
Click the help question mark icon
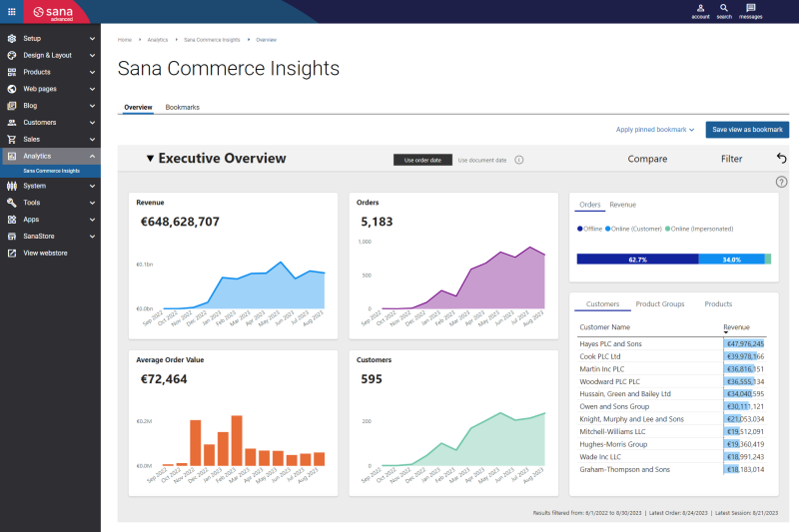[x=781, y=182]
